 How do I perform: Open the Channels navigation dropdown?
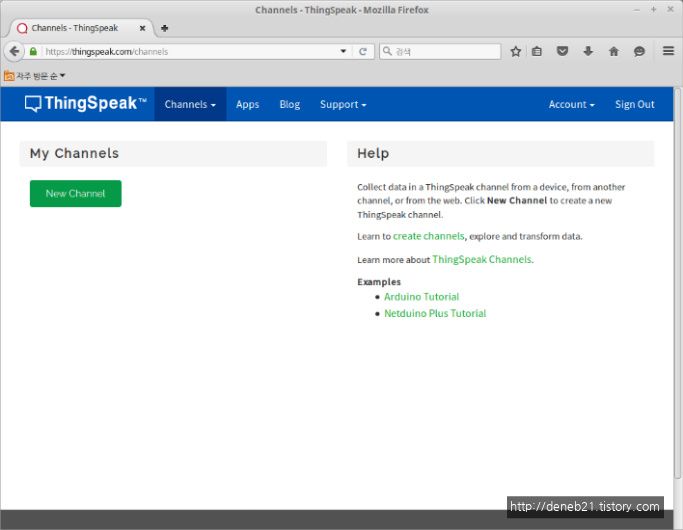[x=190, y=104]
